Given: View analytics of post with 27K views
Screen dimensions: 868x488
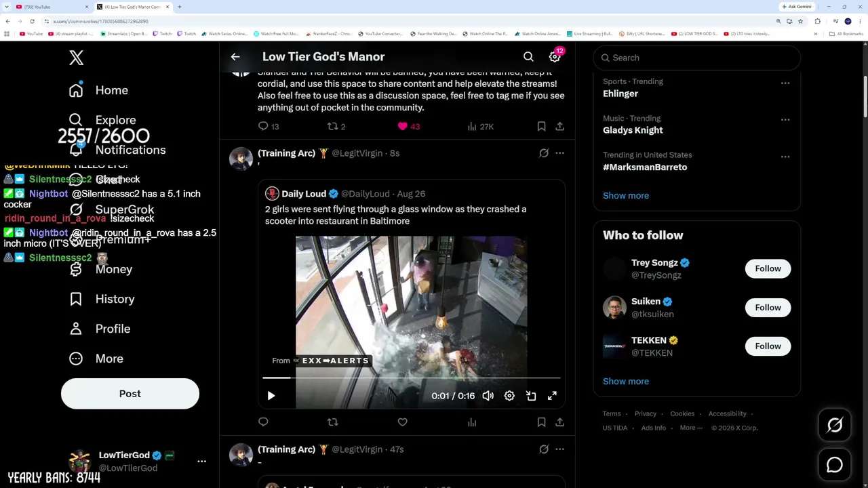Looking at the screenshot, I should click(480, 127).
